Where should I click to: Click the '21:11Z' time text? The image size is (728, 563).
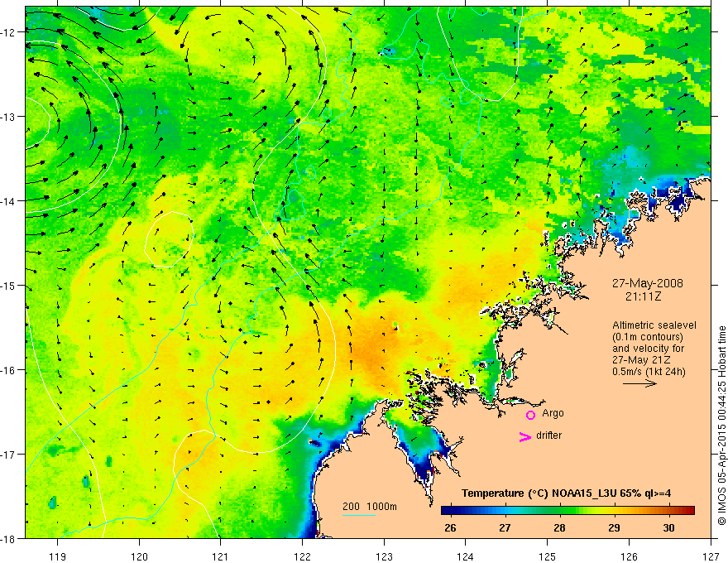(643, 296)
